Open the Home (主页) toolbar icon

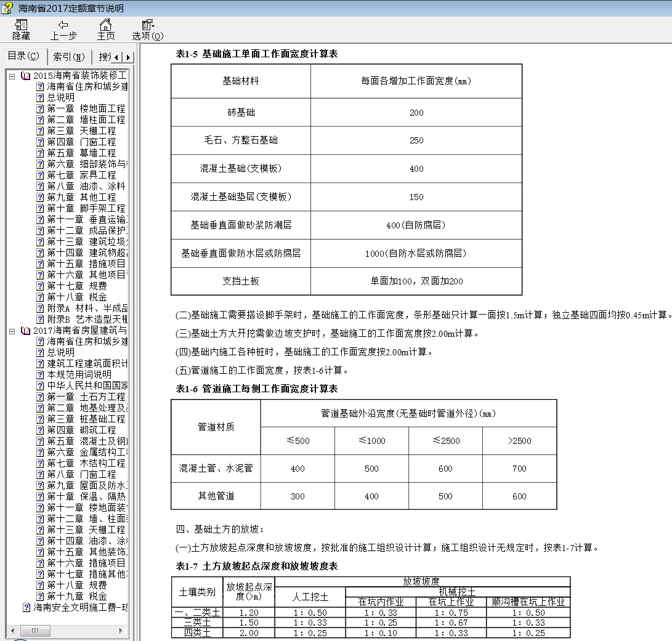click(105, 30)
